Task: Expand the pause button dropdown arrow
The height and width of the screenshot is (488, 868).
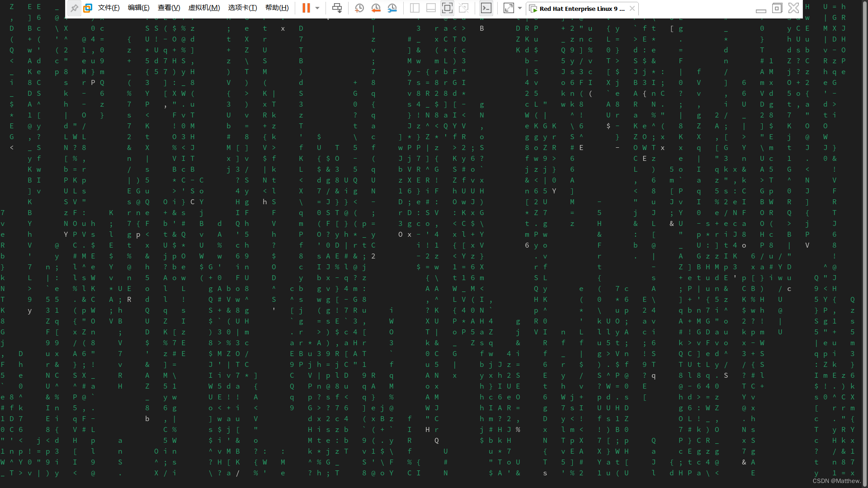Action: pyautogui.click(x=316, y=8)
